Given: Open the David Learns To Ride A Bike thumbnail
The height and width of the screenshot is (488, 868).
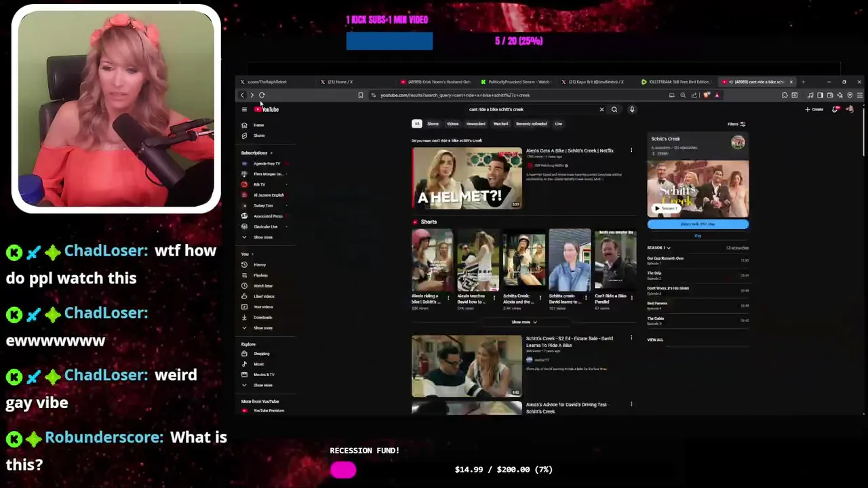Looking at the screenshot, I should pos(467,366).
